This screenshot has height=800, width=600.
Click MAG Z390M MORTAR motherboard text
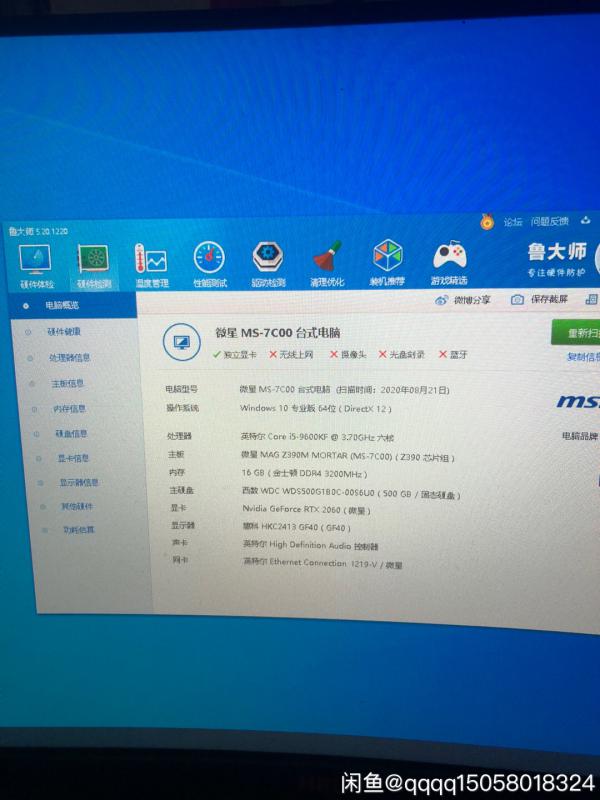(347, 456)
